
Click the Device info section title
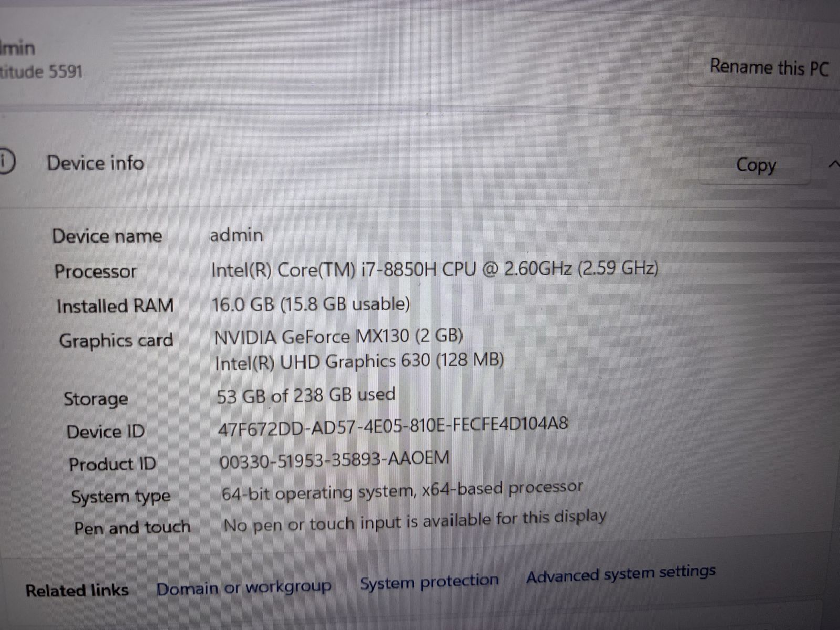(x=96, y=163)
